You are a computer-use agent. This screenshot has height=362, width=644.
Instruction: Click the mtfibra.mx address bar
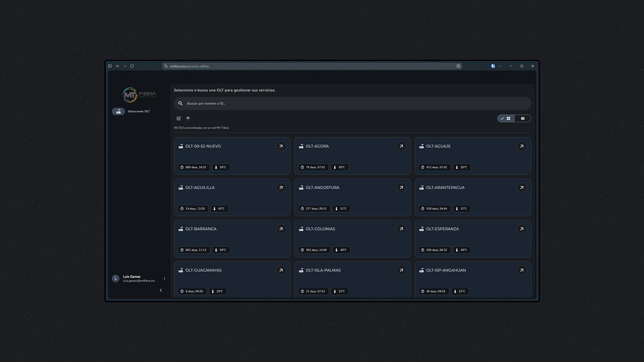(312, 66)
